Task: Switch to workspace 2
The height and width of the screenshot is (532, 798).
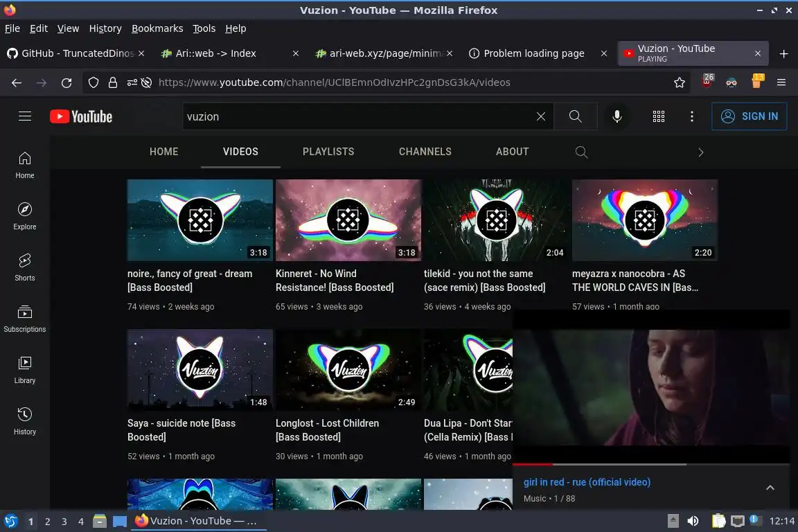Action: point(47,522)
